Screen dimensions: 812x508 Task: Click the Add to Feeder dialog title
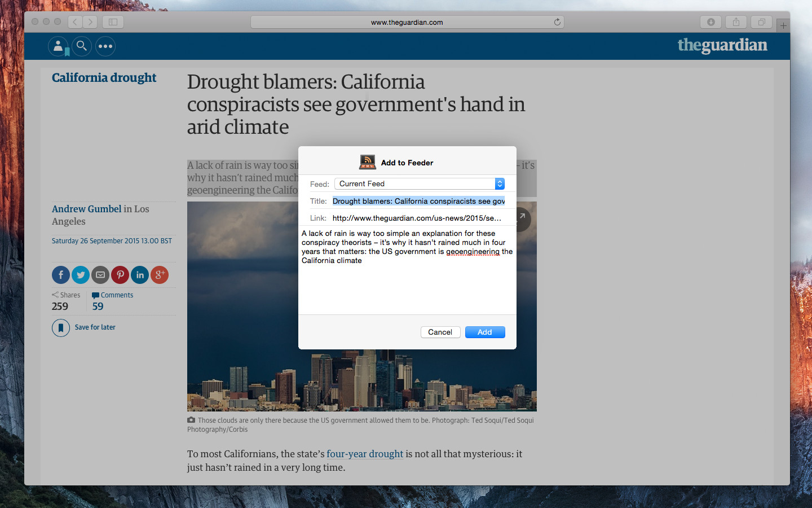[x=407, y=163]
